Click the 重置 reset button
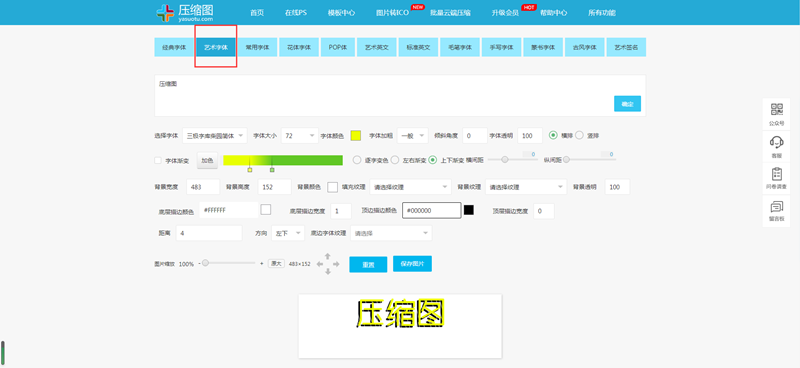This screenshot has width=800, height=368. tap(368, 264)
